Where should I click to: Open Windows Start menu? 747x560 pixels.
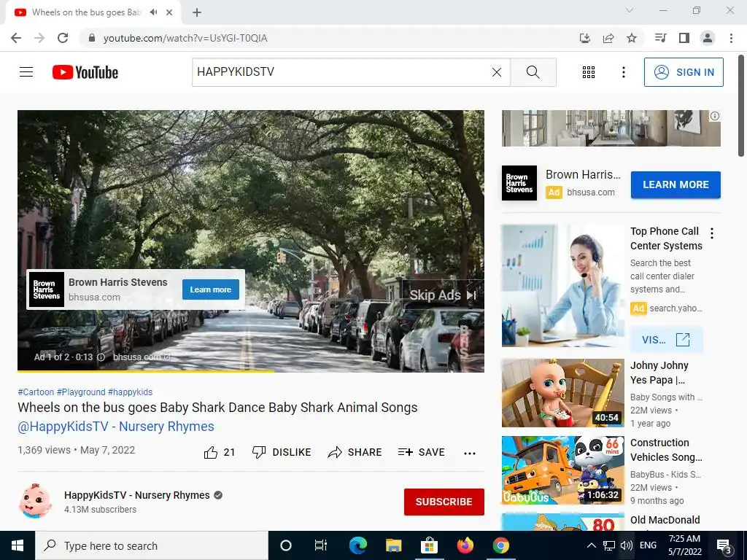coord(18,545)
